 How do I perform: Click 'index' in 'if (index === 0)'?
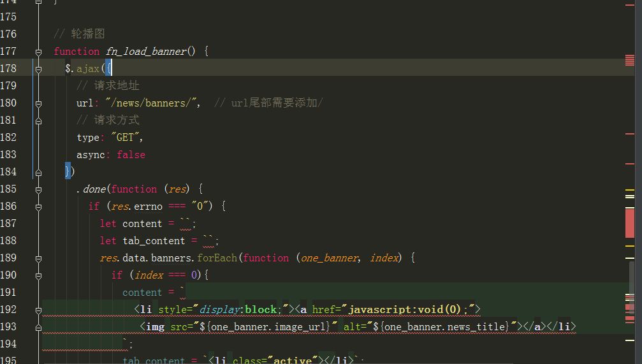[149, 275]
